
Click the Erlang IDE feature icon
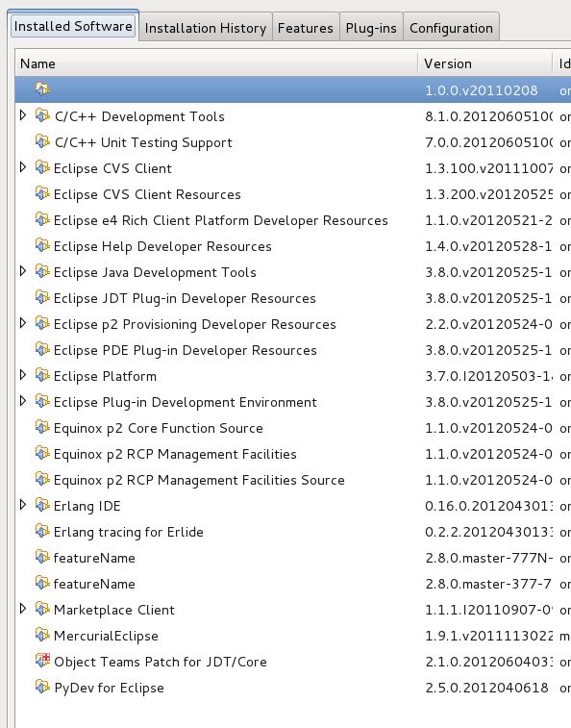(42, 505)
